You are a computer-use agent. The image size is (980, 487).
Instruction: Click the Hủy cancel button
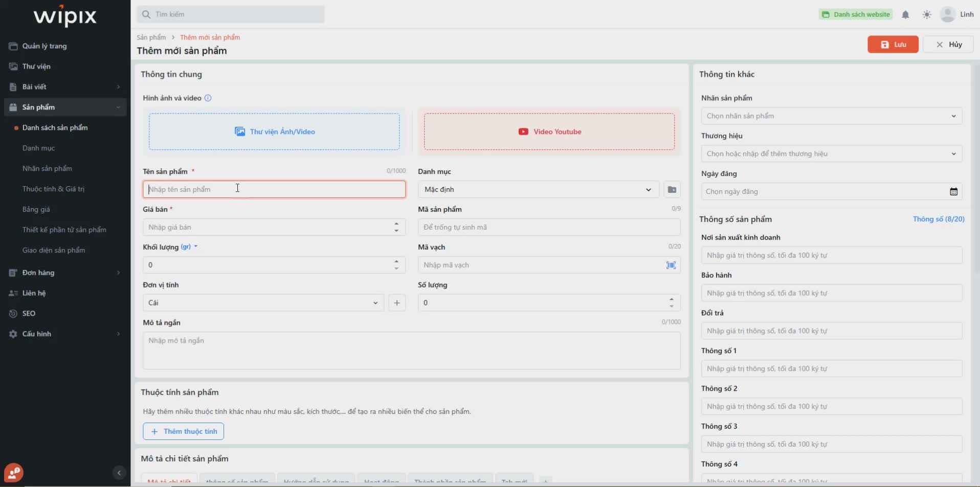949,45
